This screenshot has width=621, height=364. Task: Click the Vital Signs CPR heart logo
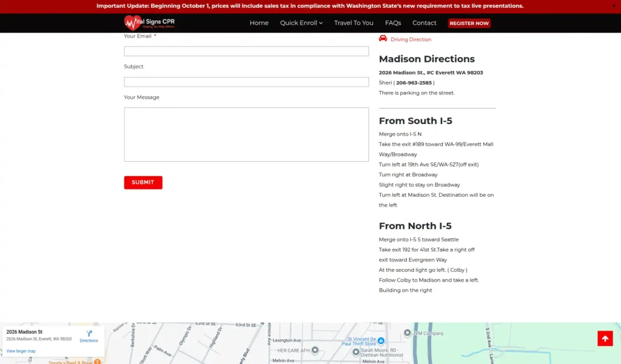pos(133,23)
